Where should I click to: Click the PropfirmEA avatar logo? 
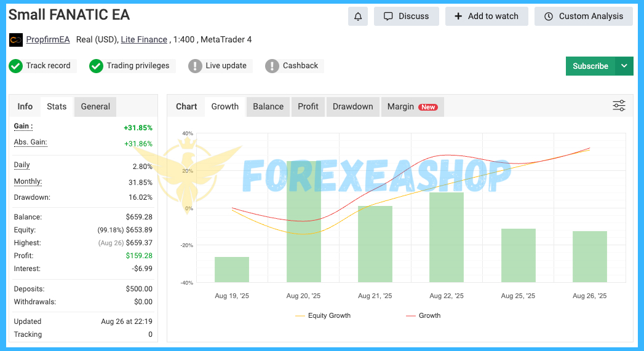tap(16, 40)
